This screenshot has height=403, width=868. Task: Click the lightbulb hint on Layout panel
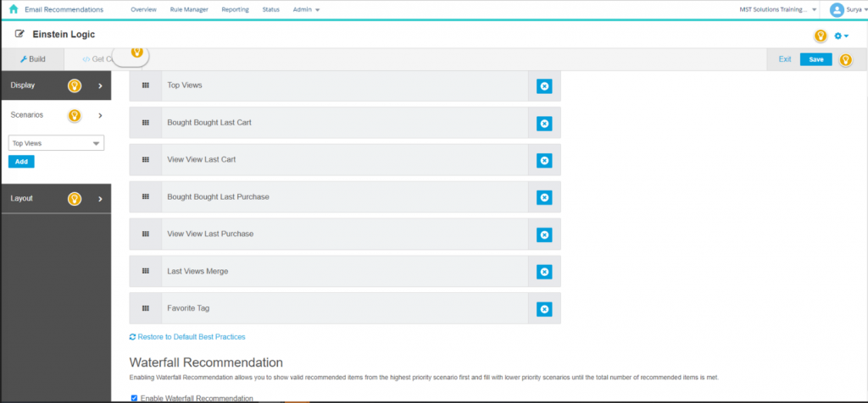(75, 198)
